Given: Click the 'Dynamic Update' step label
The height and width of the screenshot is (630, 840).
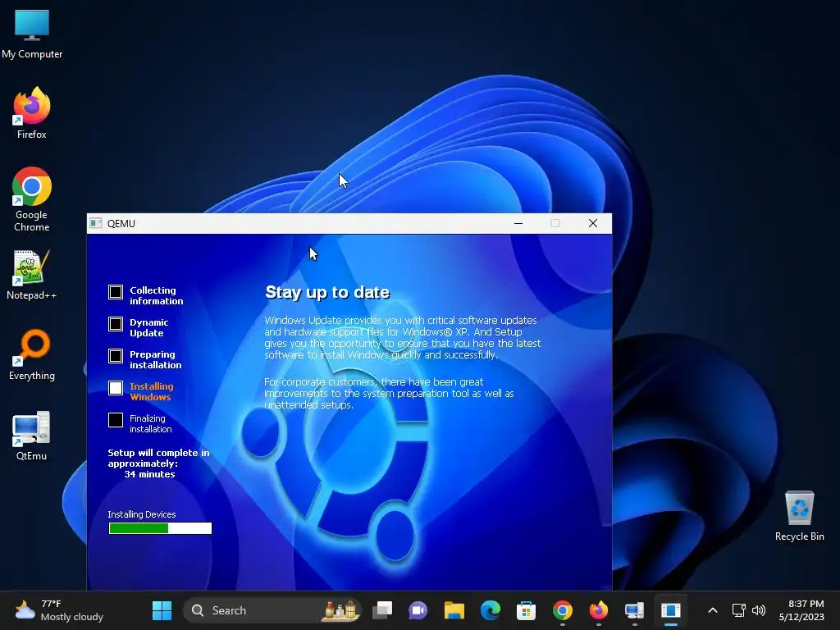Looking at the screenshot, I should tap(148, 327).
